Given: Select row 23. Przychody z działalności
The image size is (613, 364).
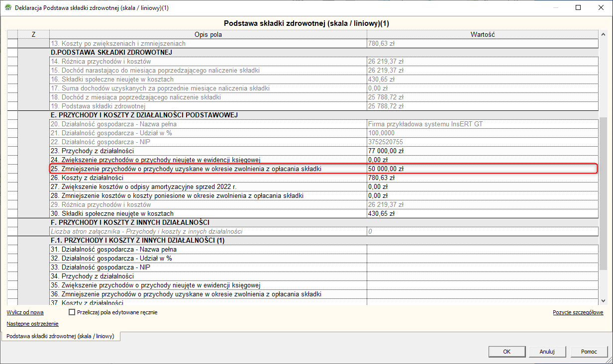Looking at the screenshot, I should 208,151.
